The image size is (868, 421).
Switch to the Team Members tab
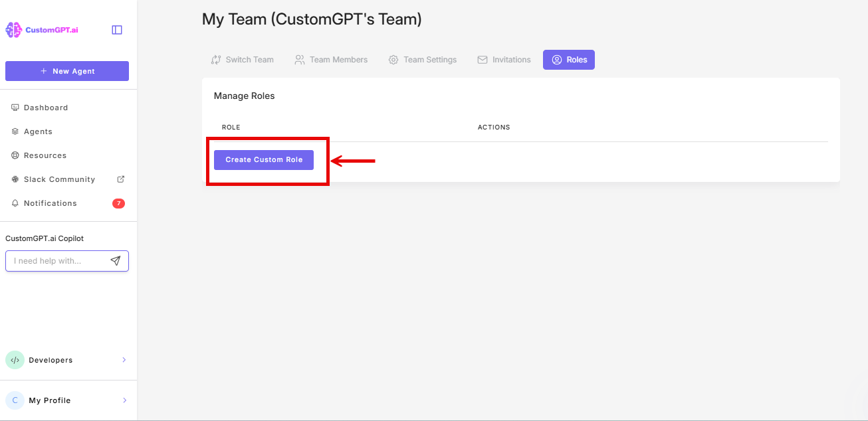[331, 59]
